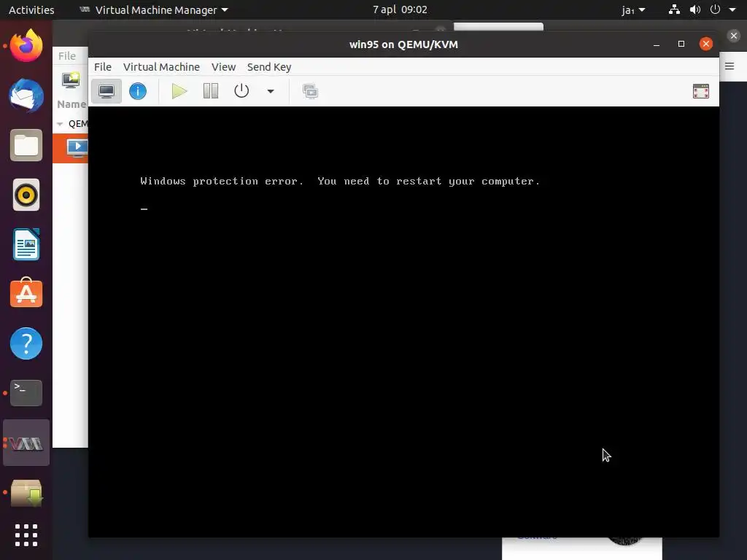
Task: Open Help from the dock
Action: tap(26, 343)
